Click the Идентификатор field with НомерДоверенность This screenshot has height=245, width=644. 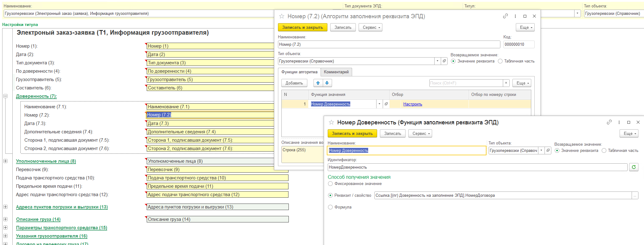point(478,167)
